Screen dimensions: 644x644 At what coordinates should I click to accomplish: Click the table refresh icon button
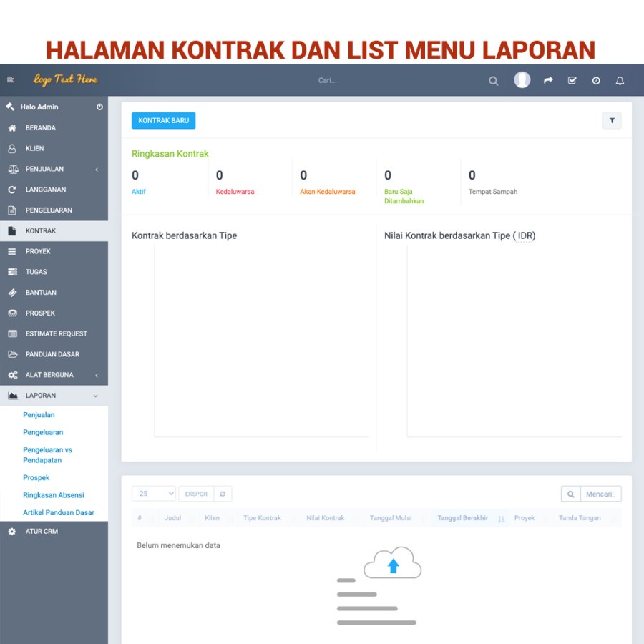[x=223, y=494]
